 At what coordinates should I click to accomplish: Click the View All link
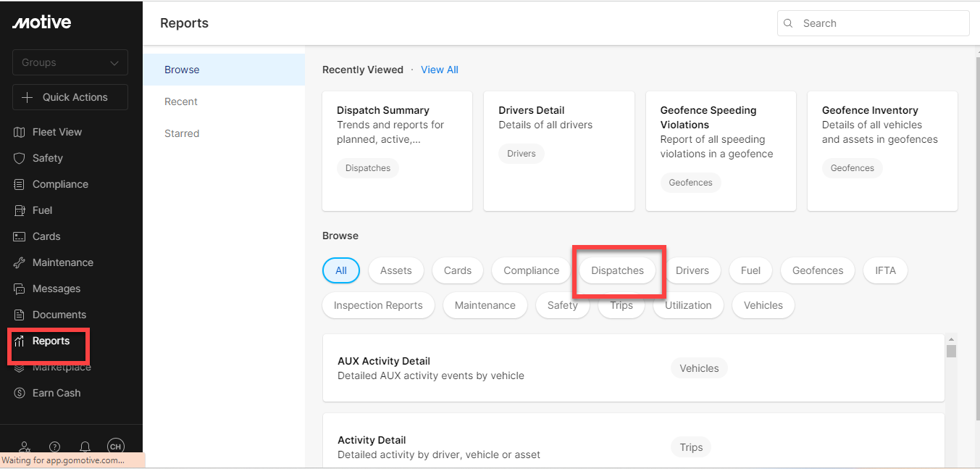440,70
